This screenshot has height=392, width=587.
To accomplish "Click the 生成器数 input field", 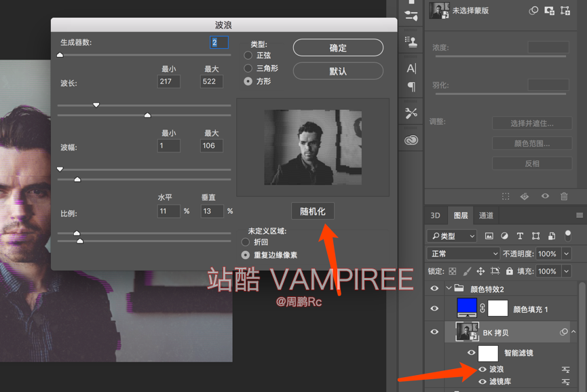I will click(219, 42).
